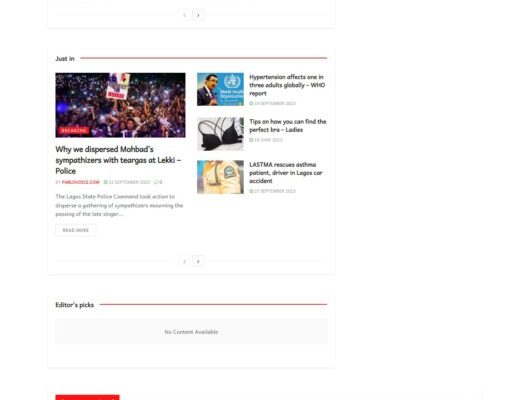Open the WHO Hypertension article thumbnail
This screenshot has height=400, width=530.
[220, 89]
